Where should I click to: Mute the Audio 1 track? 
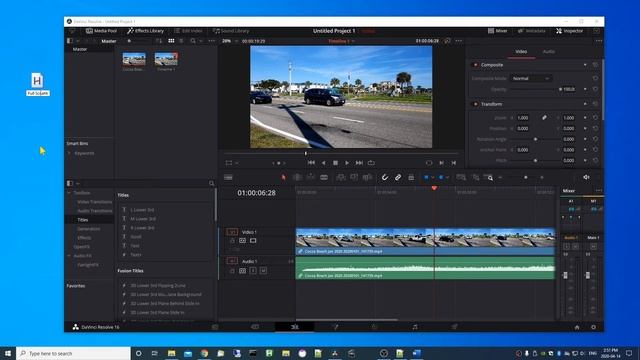tap(263, 271)
